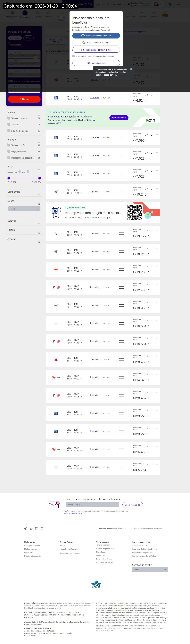Click the Koin logo in cashback banner
This screenshot has height=644, width=190.
pyautogui.click(x=151, y=120)
